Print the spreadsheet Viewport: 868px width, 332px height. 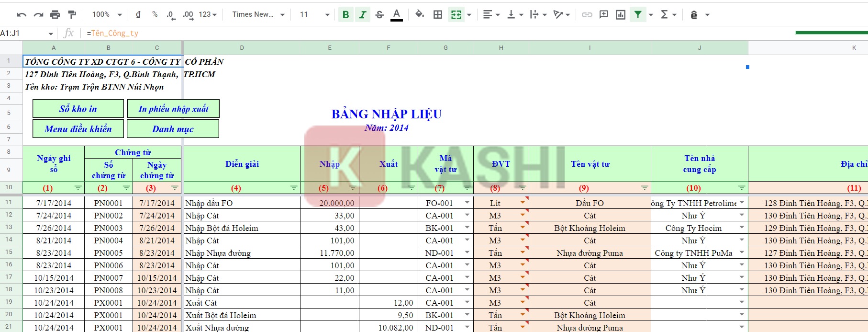tap(55, 14)
